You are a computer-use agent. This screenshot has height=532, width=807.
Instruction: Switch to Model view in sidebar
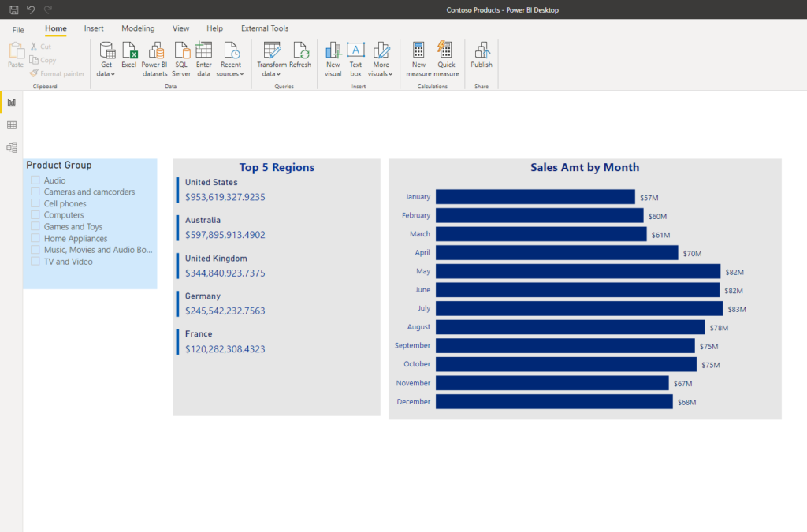pos(12,147)
